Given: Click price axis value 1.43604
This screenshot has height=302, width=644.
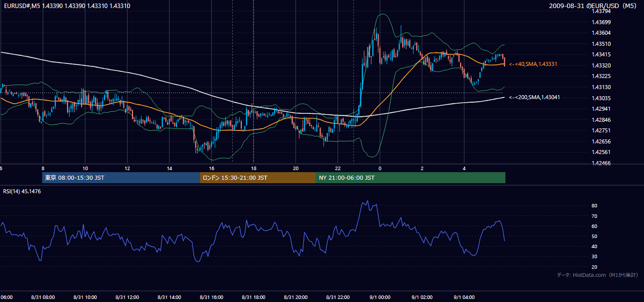Looking at the screenshot, I should click(601, 33).
